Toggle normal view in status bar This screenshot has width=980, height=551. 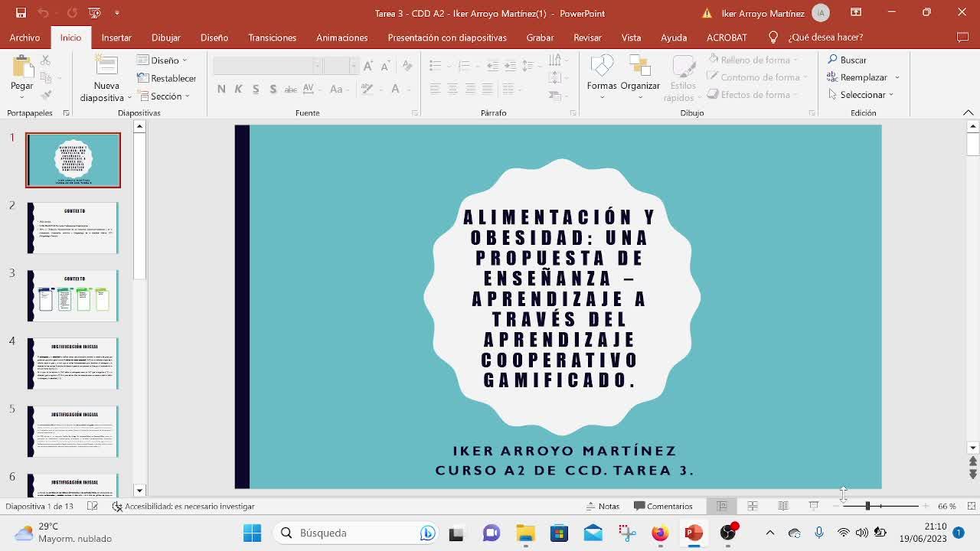tap(722, 506)
